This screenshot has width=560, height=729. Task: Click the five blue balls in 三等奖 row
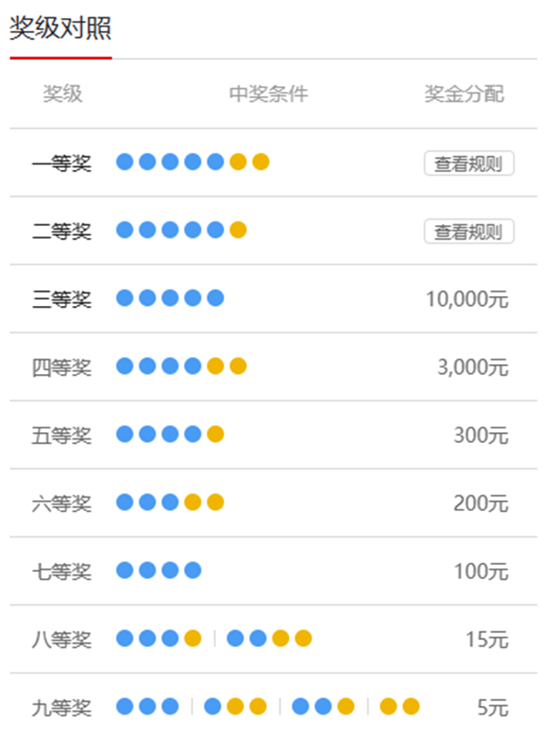point(170,298)
